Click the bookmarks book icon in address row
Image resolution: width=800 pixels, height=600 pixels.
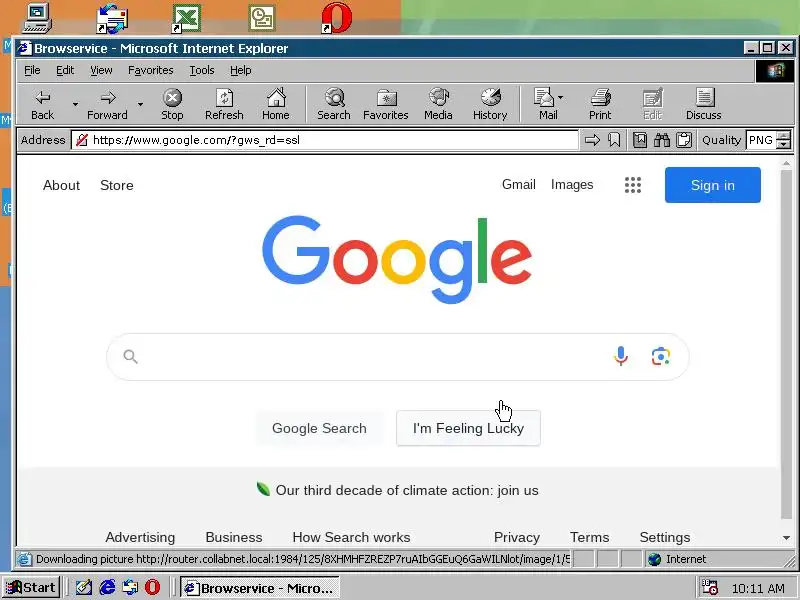[x=640, y=140]
